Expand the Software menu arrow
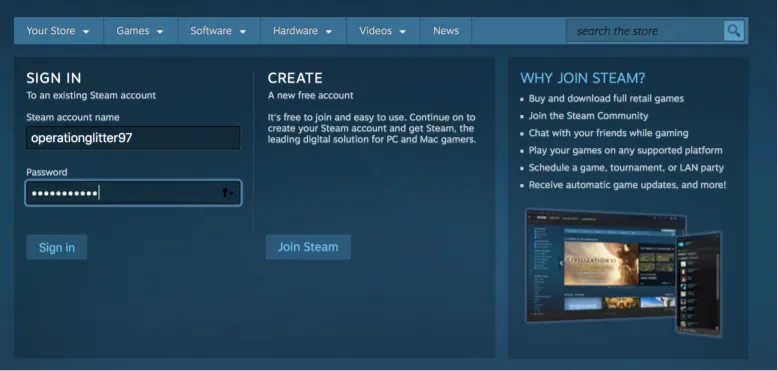The width and height of the screenshot is (778, 371). click(243, 31)
